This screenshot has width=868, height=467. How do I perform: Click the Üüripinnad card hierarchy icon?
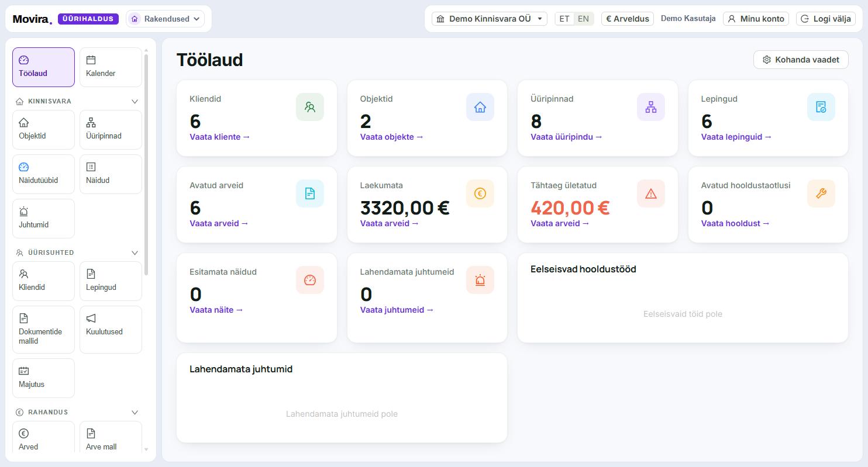click(x=651, y=107)
